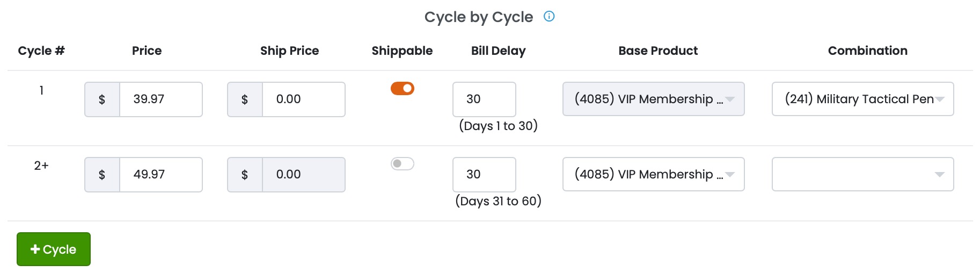The image size is (980, 272).
Task: Focus the cycle 2+ Ship Price field
Action: (x=303, y=175)
